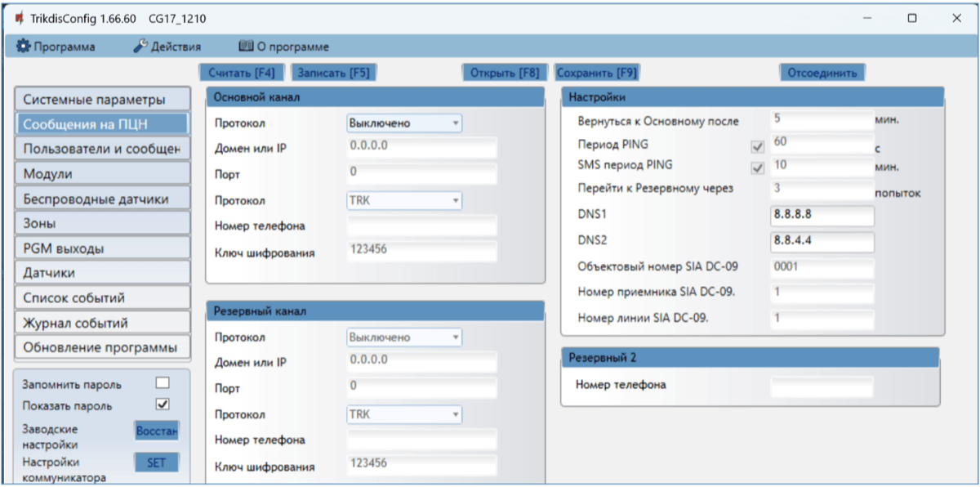Screen dimensions: 980x487
Task: Click the wrench icon beside Действия
Action: 140,47
